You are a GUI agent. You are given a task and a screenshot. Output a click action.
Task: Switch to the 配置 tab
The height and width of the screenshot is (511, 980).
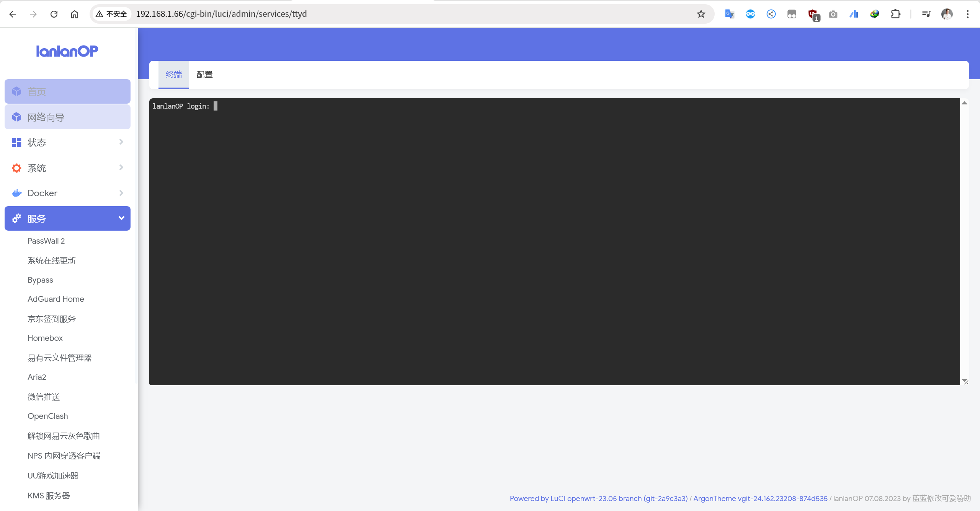204,75
